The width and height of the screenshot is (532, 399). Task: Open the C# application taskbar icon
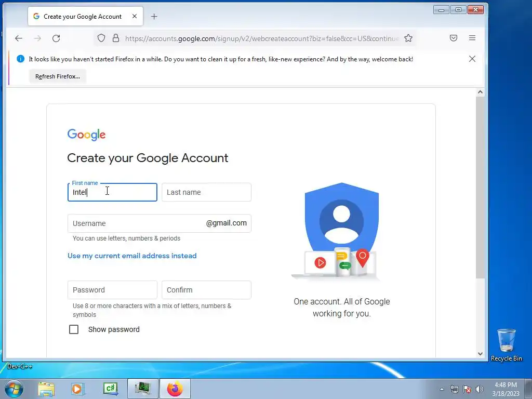coord(111,389)
